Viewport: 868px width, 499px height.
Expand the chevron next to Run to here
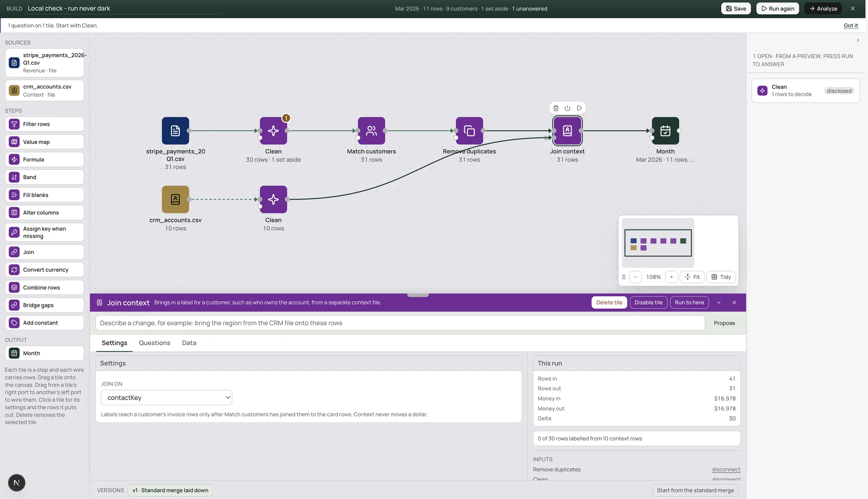719,303
